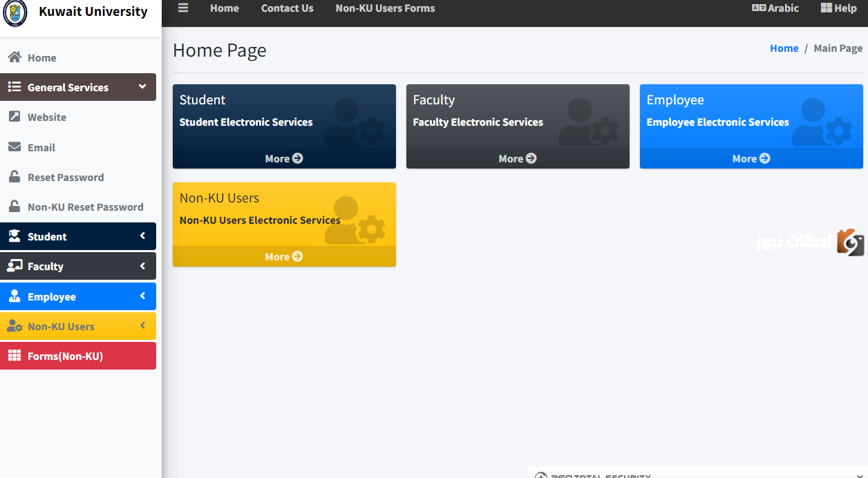Click the Home house icon in the sidebar
The height and width of the screenshot is (478, 868).
[15, 57]
